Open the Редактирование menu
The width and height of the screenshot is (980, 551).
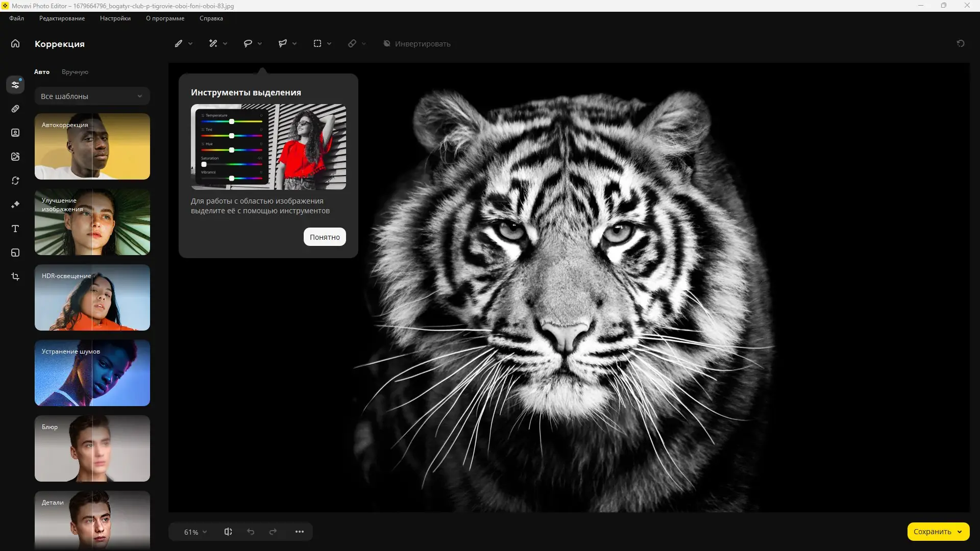(62, 18)
